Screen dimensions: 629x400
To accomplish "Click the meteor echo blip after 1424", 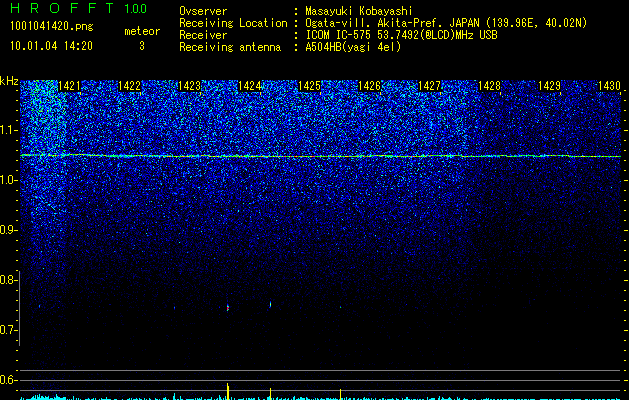I will point(270,305).
